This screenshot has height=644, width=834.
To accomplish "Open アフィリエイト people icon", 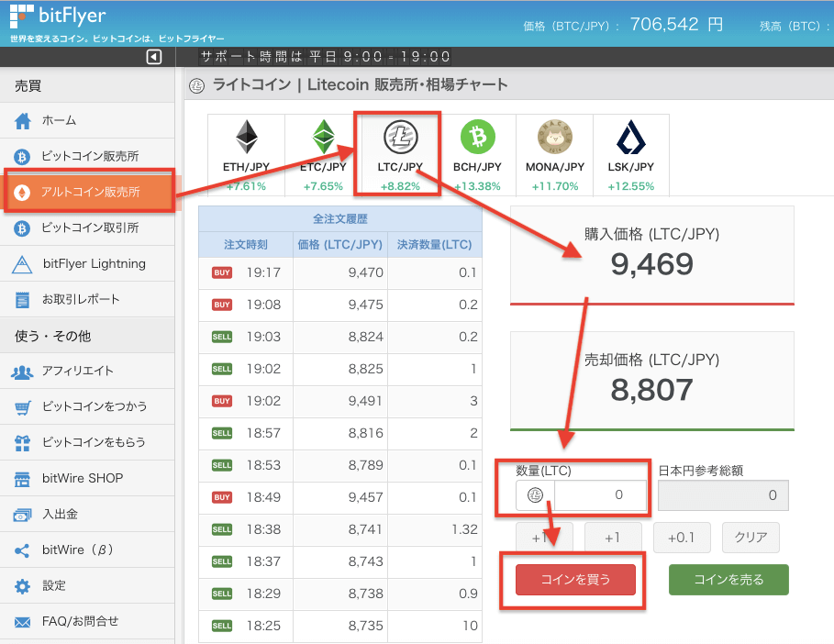I will (22, 372).
